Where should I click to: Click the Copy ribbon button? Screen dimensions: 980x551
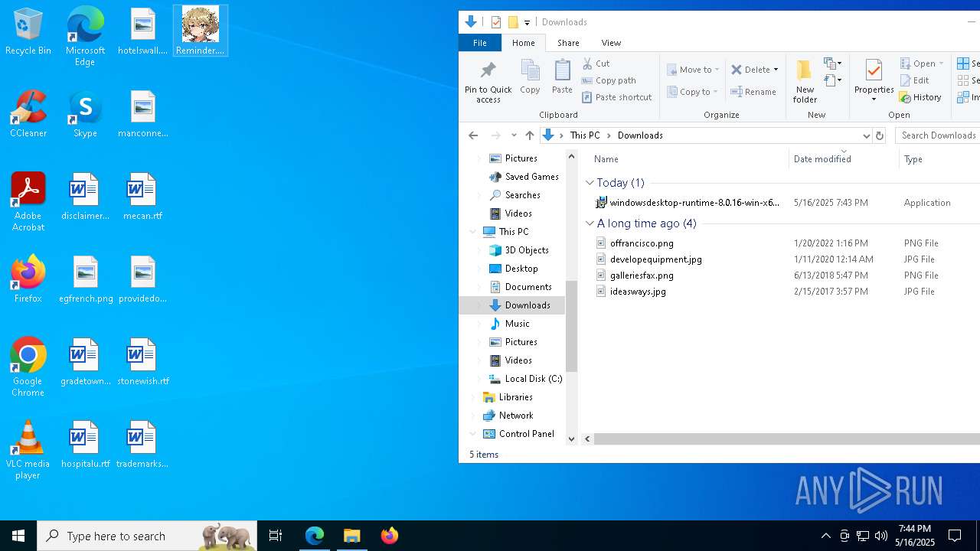coord(530,77)
